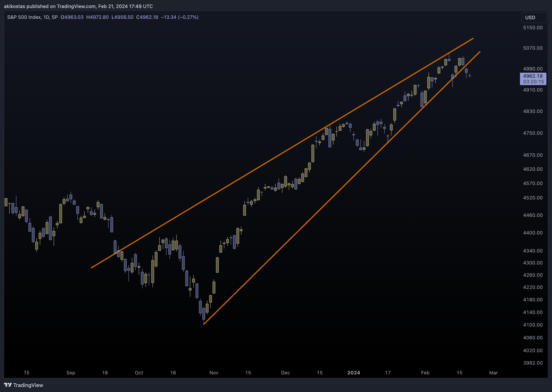552x392 pixels.
Task: Click the 4260.00 price axis label
Action: click(x=533, y=275)
